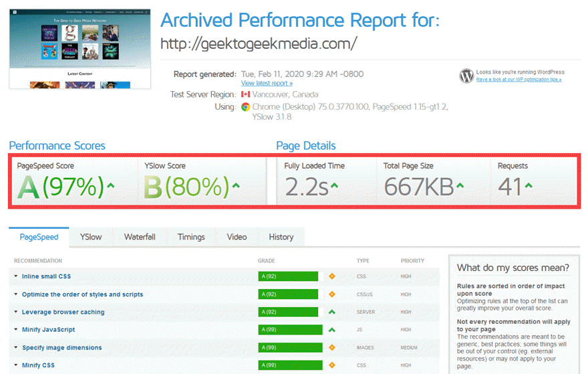
Task: Click green arrow beside PageSpeed Score
Action: tap(111, 185)
